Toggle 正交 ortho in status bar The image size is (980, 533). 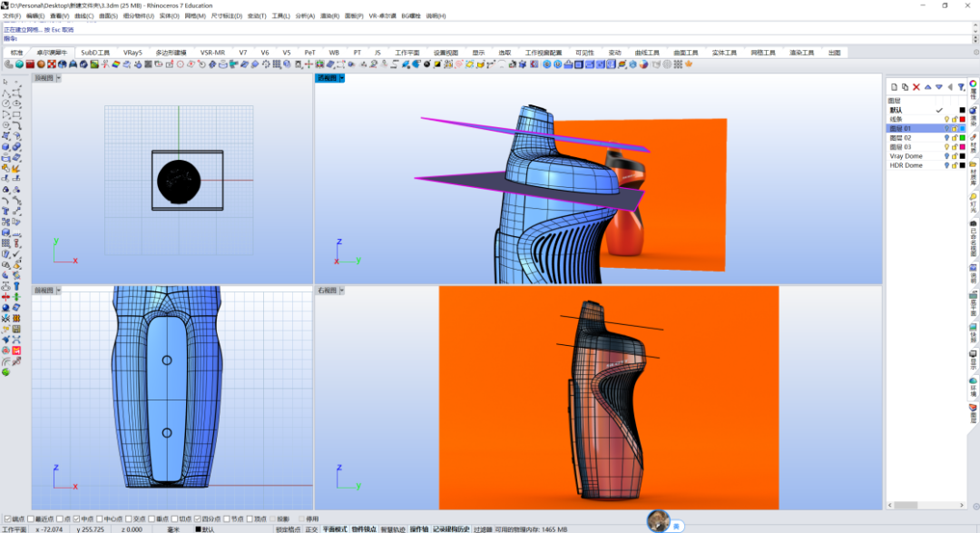pos(310,529)
